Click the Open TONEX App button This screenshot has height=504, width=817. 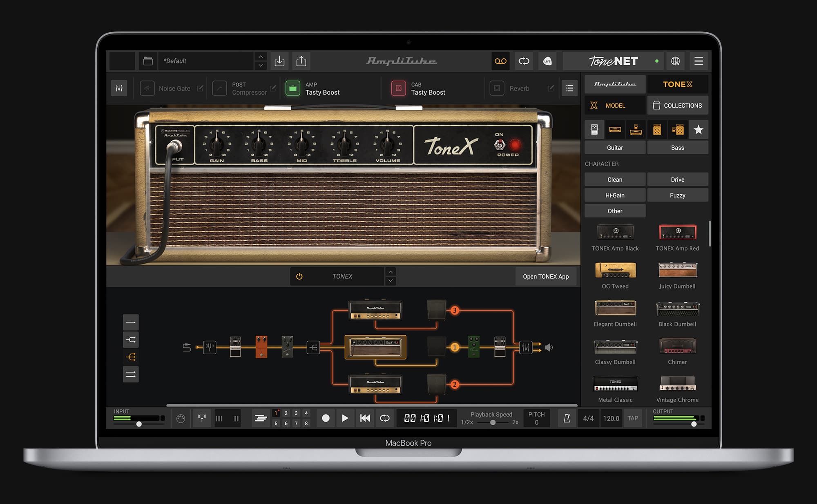(x=546, y=276)
